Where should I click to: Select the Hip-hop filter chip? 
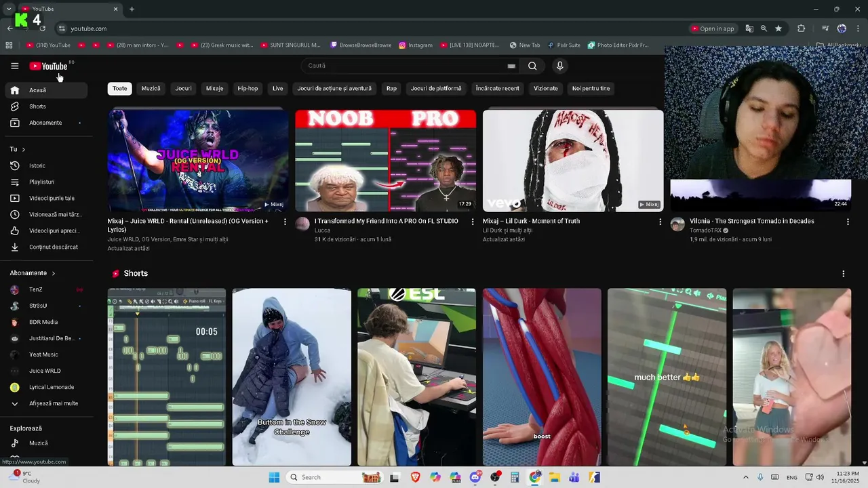point(248,89)
